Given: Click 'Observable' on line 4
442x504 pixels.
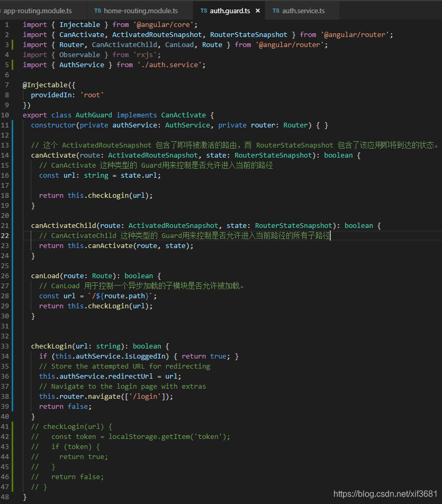Looking at the screenshot, I should point(79,54).
